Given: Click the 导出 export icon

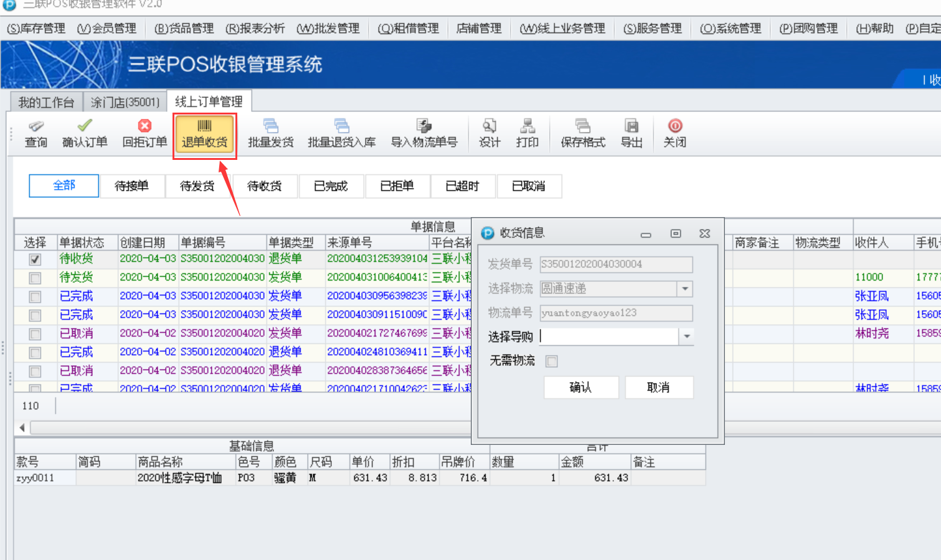Looking at the screenshot, I should point(631,126).
